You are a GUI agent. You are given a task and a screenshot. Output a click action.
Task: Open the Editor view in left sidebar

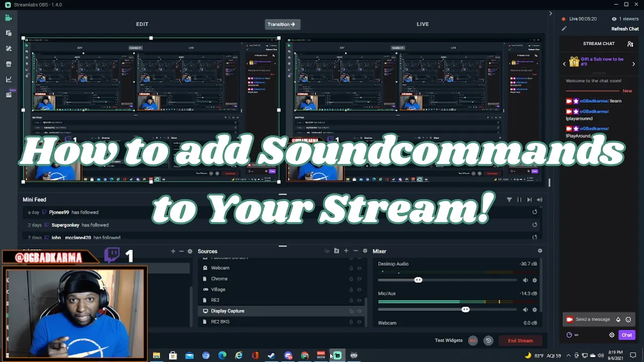point(9,18)
